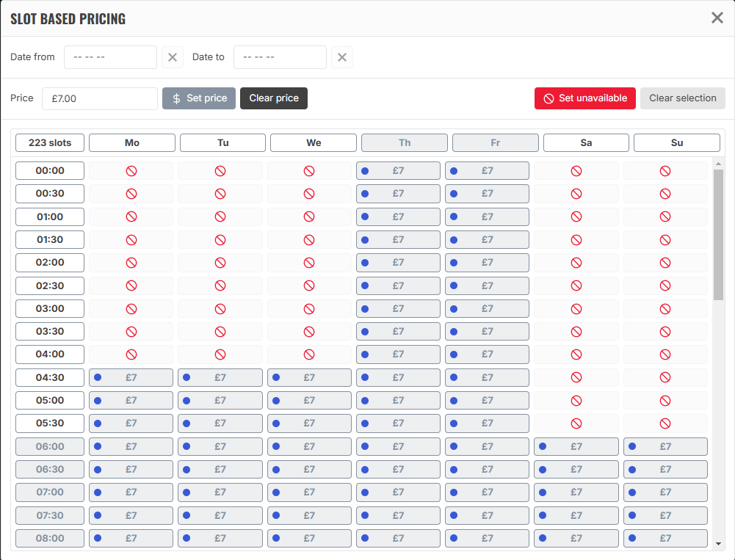Click unavailable icon for Sunday 05:30
735x560 pixels.
click(665, 423)
